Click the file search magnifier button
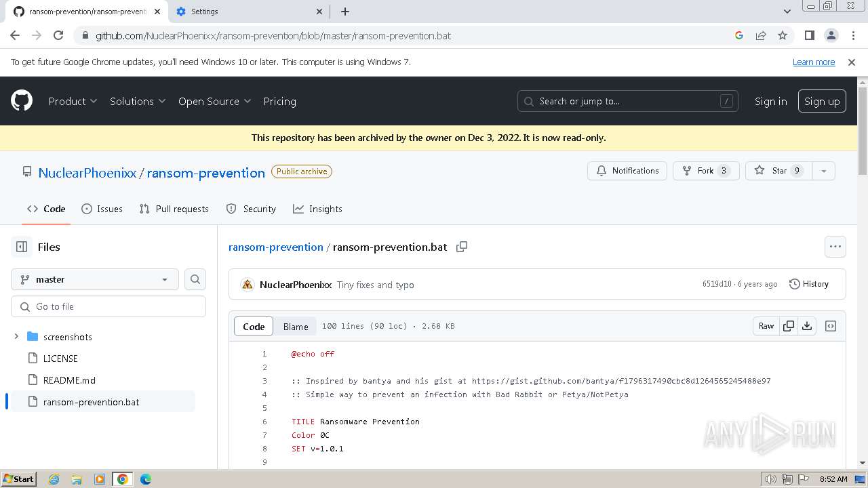 click(x=195, y=279)
